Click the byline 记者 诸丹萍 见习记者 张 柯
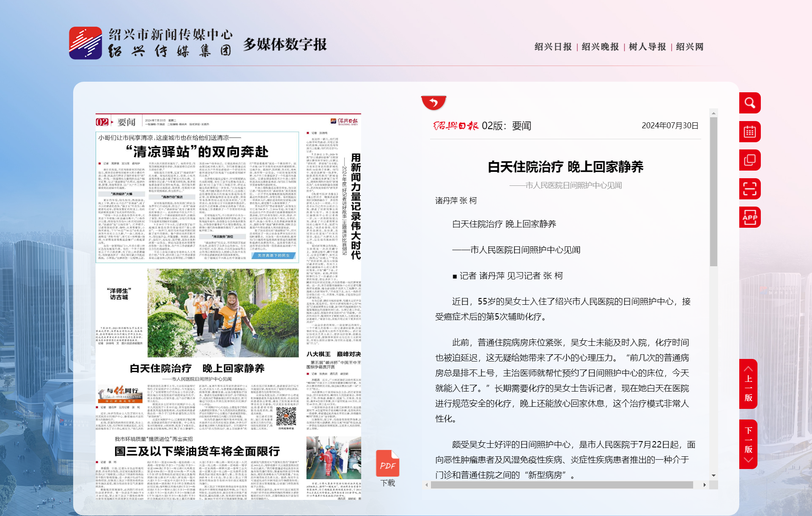The height and width of the screenshot is (516, 812). point(507,276)
